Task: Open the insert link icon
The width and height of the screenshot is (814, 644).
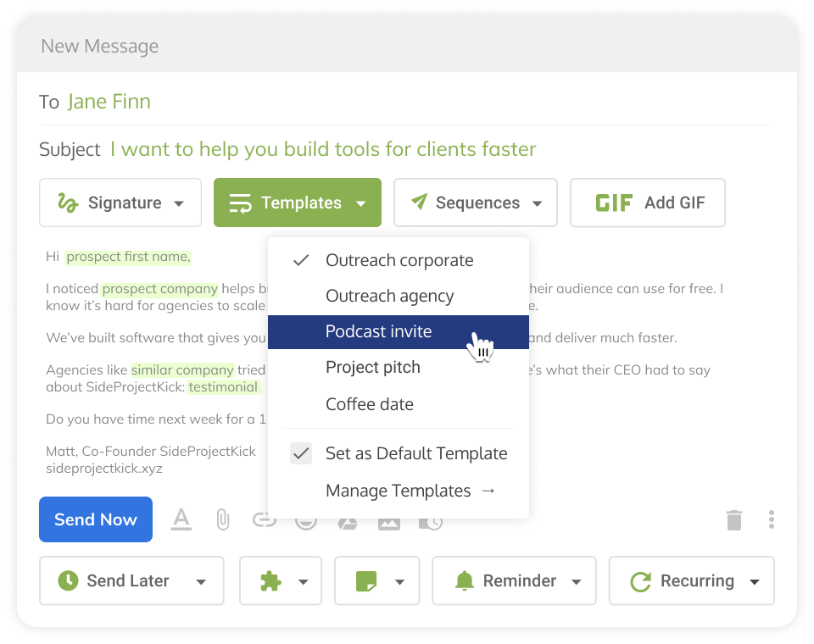Action: tap(265, 519)
